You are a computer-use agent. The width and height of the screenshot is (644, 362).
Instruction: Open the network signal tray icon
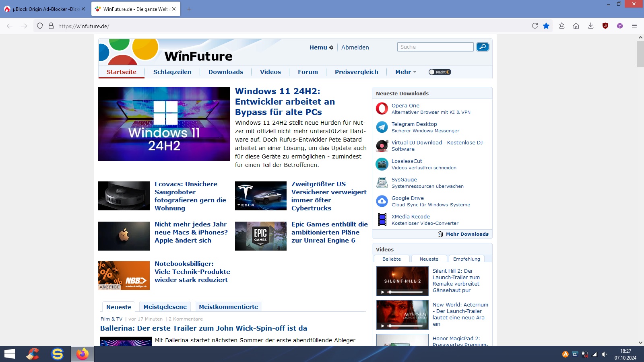(594, 354)
